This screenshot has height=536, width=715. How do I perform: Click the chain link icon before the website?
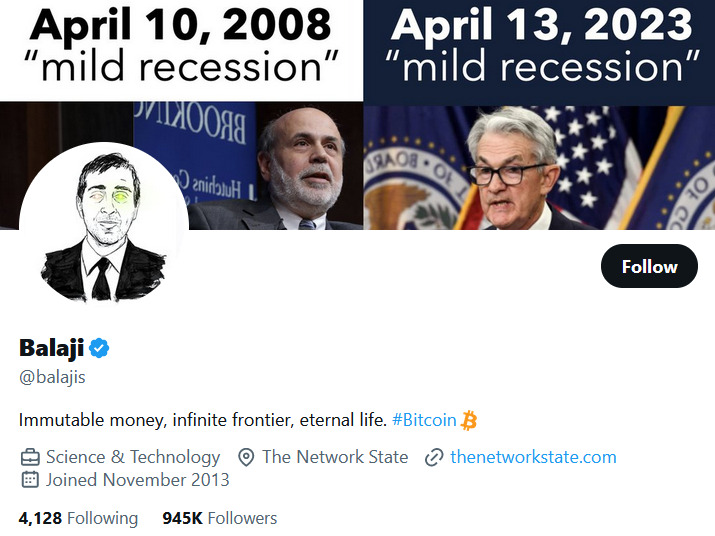point(434,457)
